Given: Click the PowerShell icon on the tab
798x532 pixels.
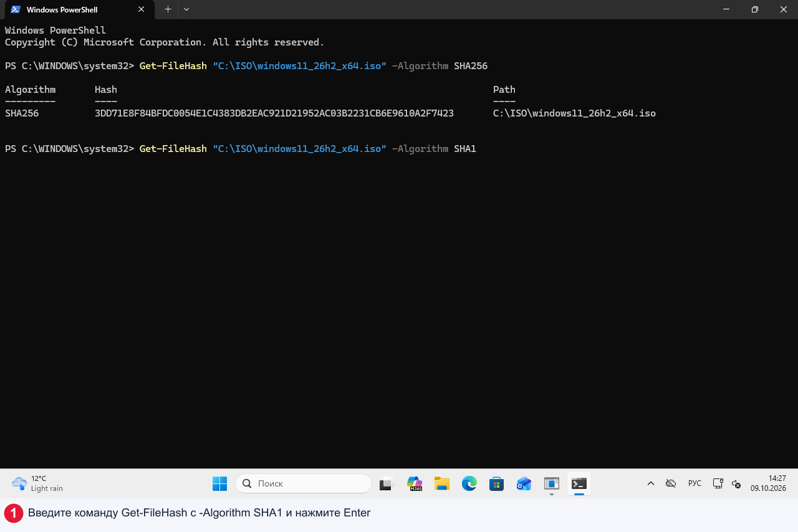Looking at the screenshot, I should coord(16,9).
